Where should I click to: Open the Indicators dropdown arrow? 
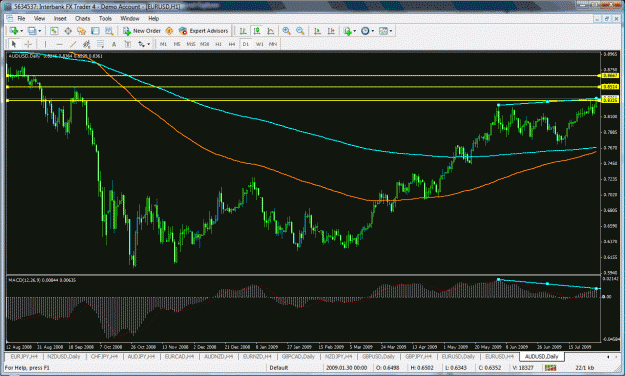pos(355,31)
